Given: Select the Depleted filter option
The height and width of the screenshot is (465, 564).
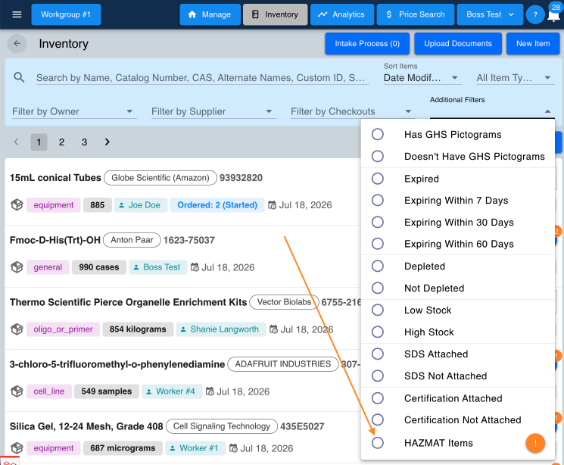Looking at the screenshot, I should coord(458,266).
